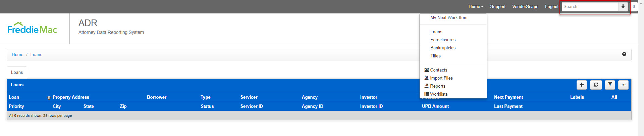This screenshot has height=136, width=644.
Task: Refresh the Loans grid
Action: point(596,85)
